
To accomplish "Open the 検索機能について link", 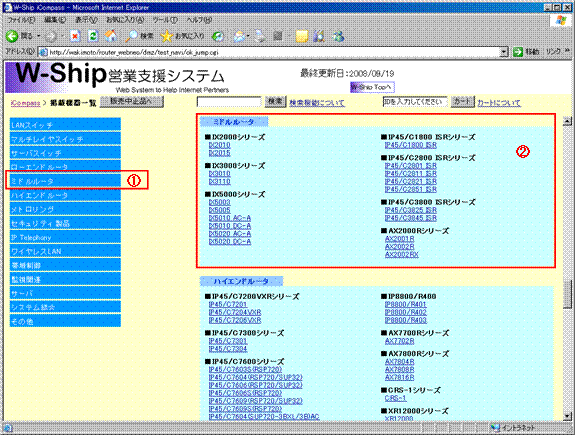I will [317, 103].
